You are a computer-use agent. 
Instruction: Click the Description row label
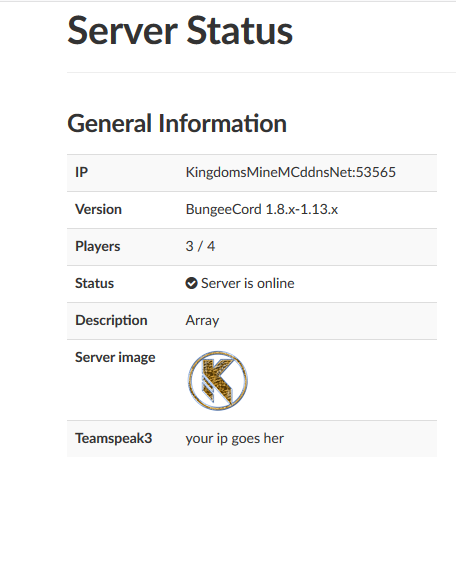click(x=111, y=320)
